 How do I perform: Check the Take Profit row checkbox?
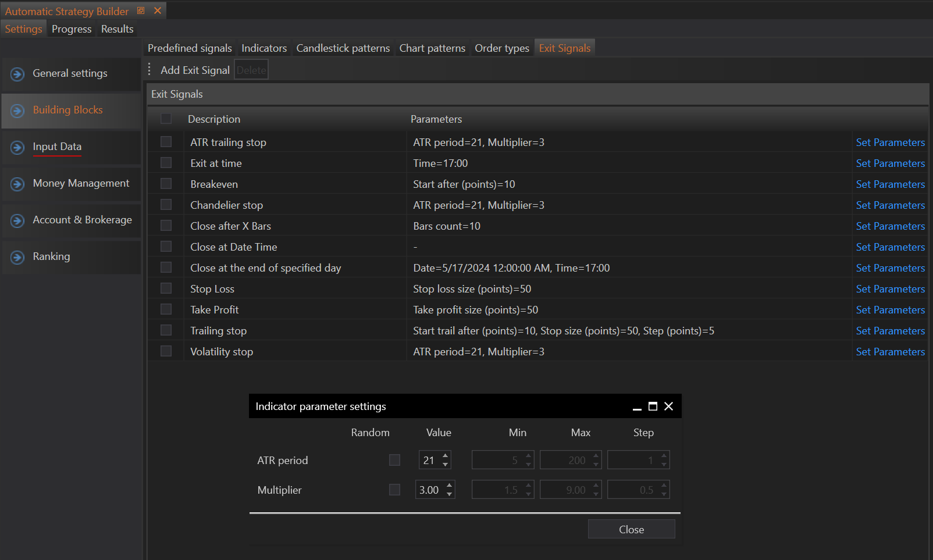click(x=166, y=309)
